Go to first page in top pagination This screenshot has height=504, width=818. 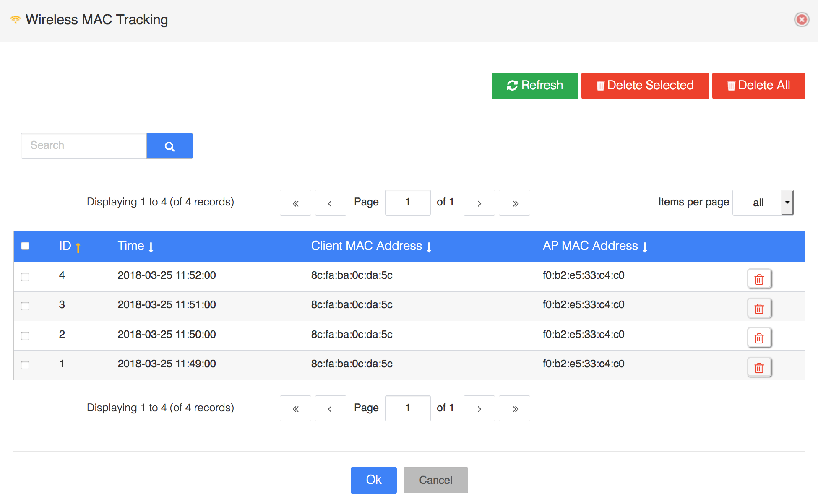pyautogui.click(x=295, y=203)
